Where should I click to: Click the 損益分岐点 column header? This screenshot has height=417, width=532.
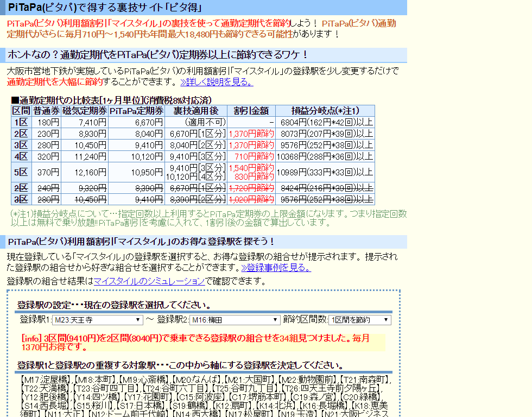[x=325, y=110]
